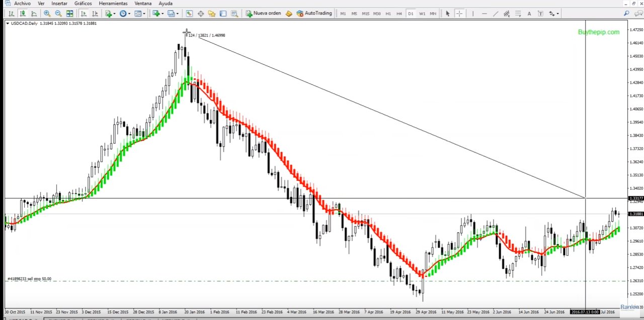Screen dimensions: 644x320
Task: Expand the Profiles dropdown arrow
Action: tap(178, 14)
